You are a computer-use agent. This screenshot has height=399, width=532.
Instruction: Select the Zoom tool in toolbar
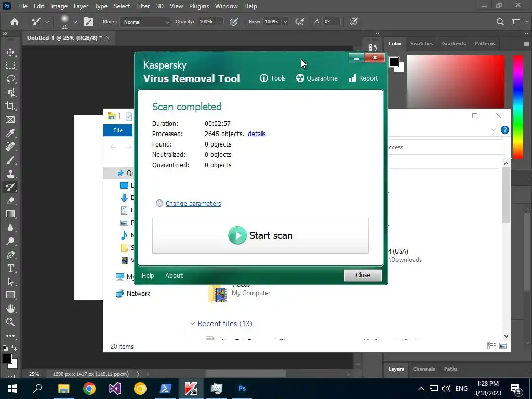click(x=10, y=322)
